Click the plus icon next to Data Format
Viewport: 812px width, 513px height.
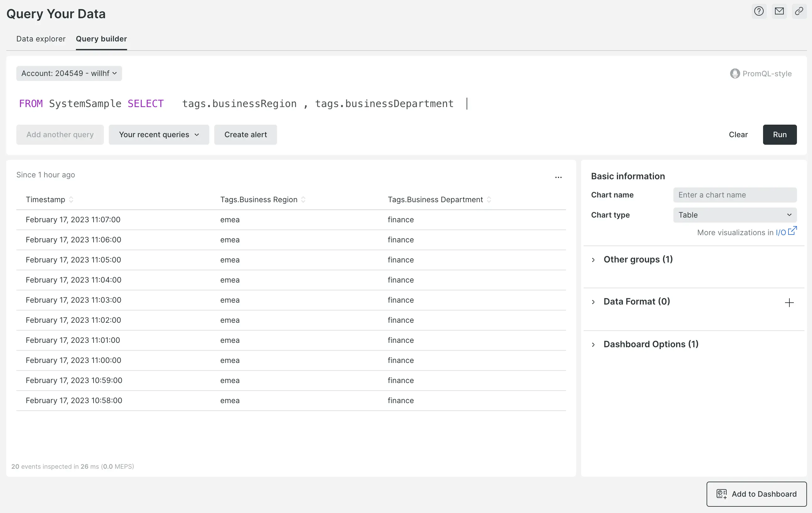click(x=789, y=302)
